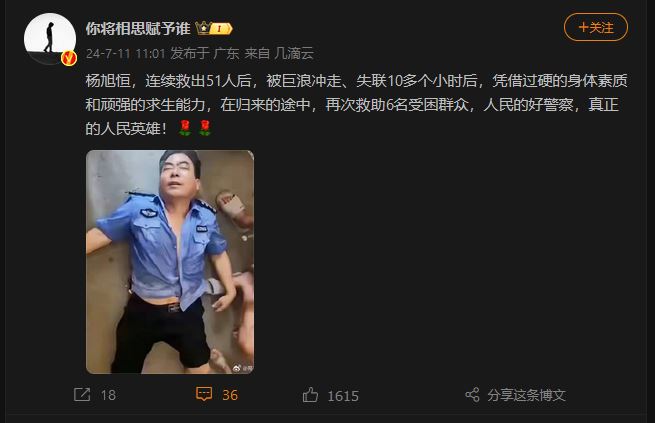Click the post timestamp 24-7-11 11:01
Screen dimensions: 655x423
point(126,53)
